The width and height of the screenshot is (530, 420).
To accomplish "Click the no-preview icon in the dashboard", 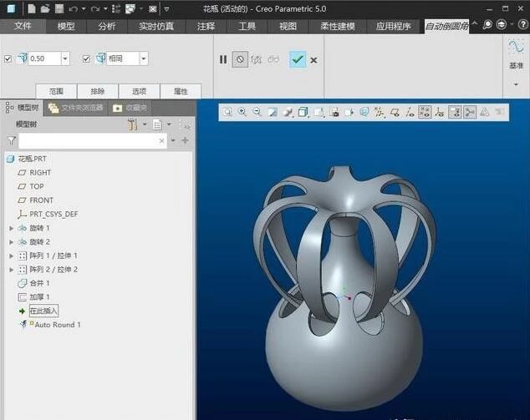I will tap(240, 59).
